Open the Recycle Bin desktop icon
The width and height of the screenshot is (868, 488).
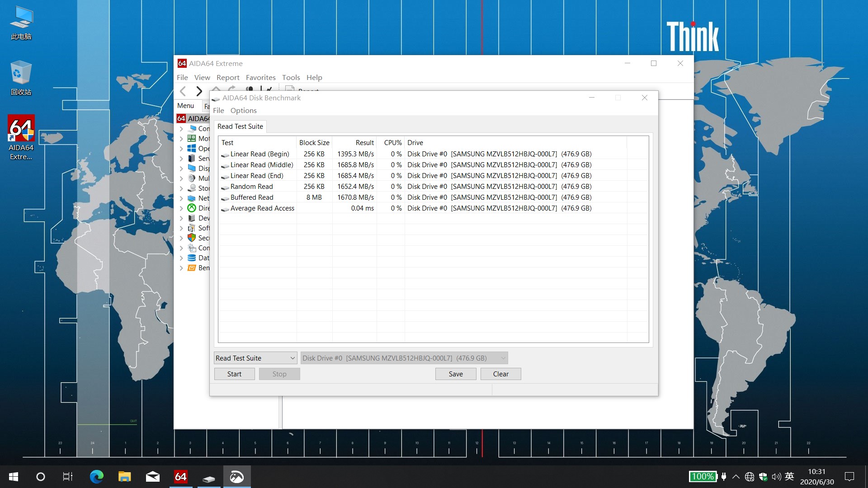coord(21,78)
